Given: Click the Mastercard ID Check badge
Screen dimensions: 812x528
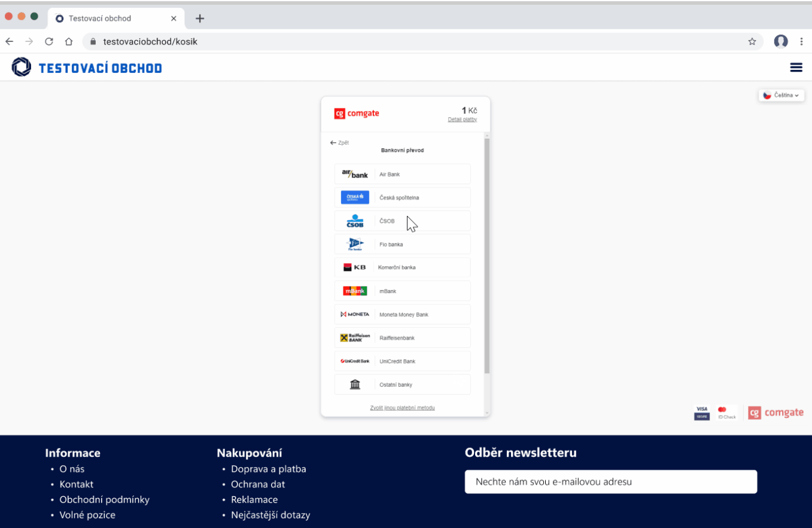Looking at the screenshot, I should click(726, 413).
